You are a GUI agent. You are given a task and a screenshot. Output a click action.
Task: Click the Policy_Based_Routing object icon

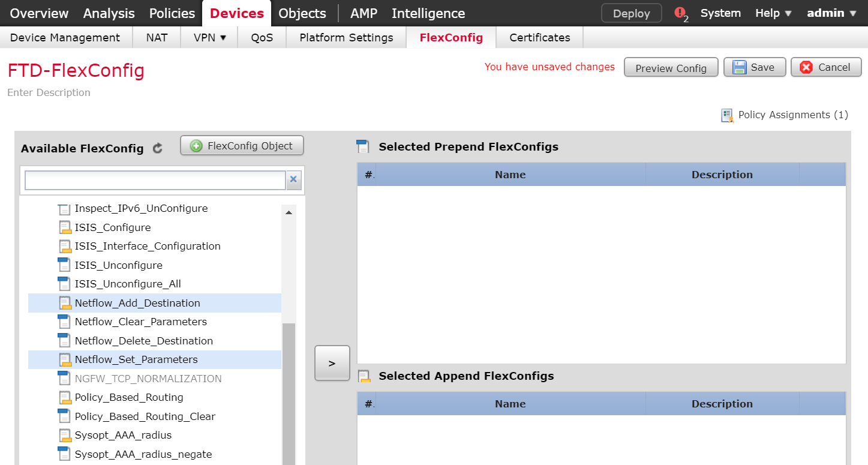tap(64, 397)
